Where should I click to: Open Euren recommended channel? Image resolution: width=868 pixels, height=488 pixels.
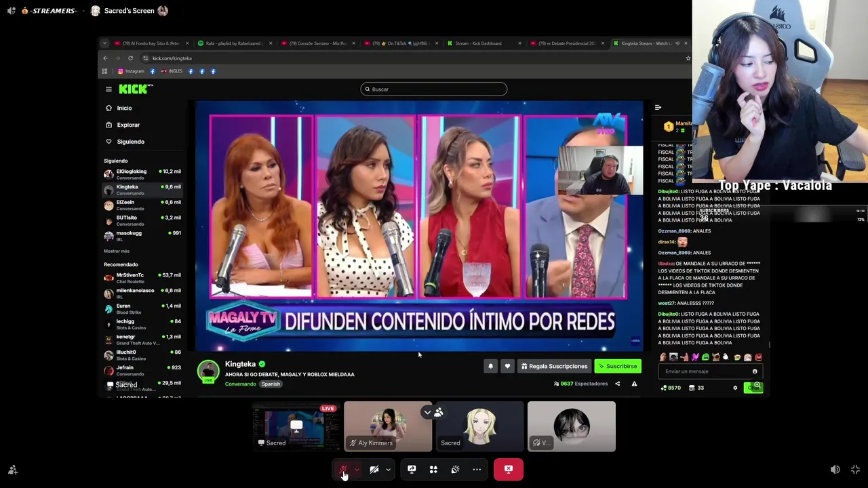pyautogui.click(x=142, y=309)
